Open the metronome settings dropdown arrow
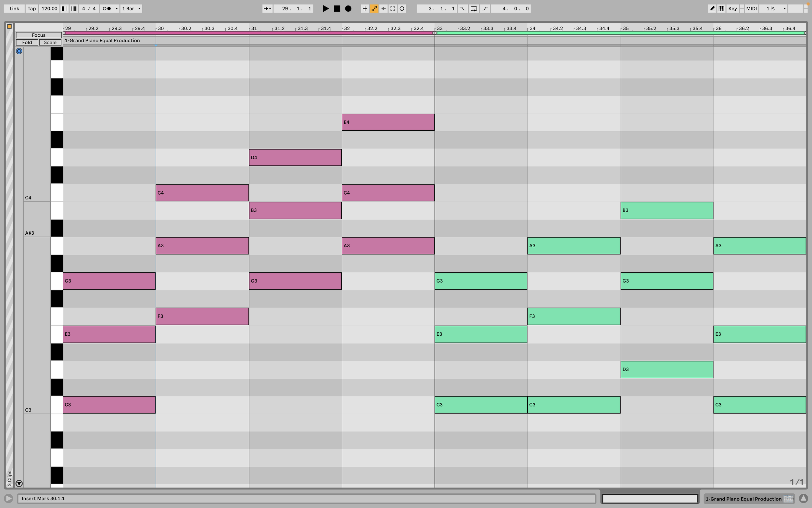The width and height of the screenshot is (812, 508). point(117,9)
